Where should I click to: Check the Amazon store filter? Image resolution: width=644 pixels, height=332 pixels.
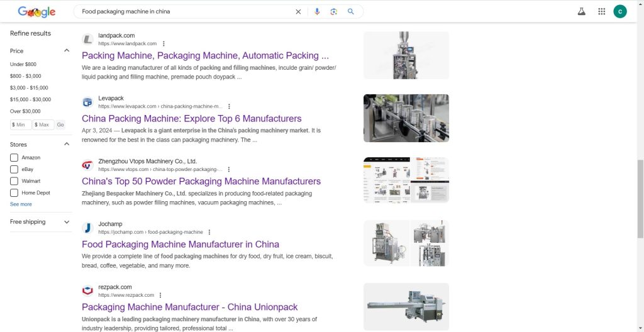[14, 157]
